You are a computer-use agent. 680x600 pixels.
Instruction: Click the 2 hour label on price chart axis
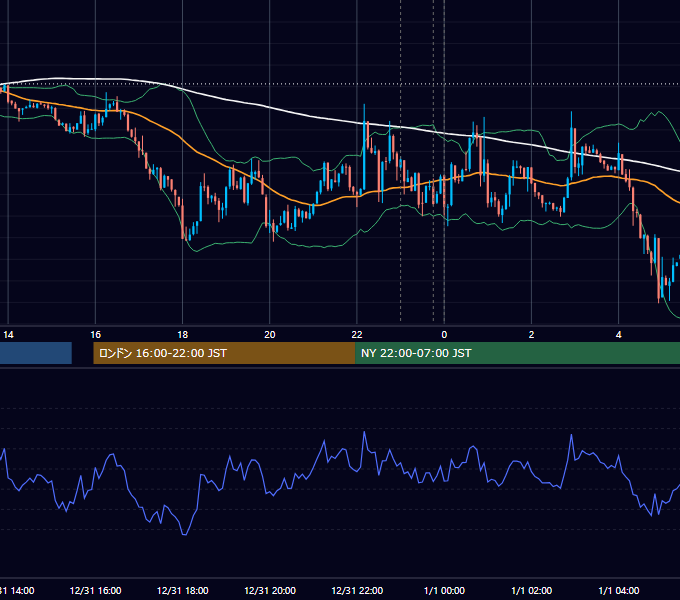click(x=531, y=335)
